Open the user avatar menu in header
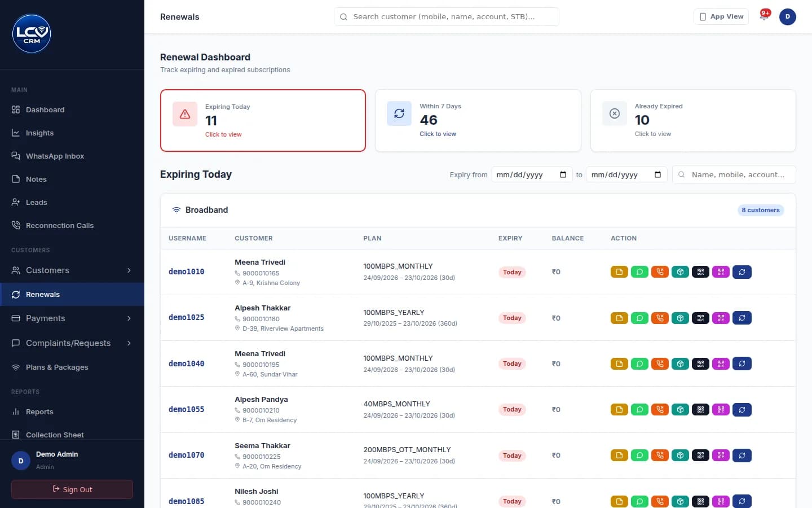The width and height of the screenshot is (812, 508). tap(788, 17)
